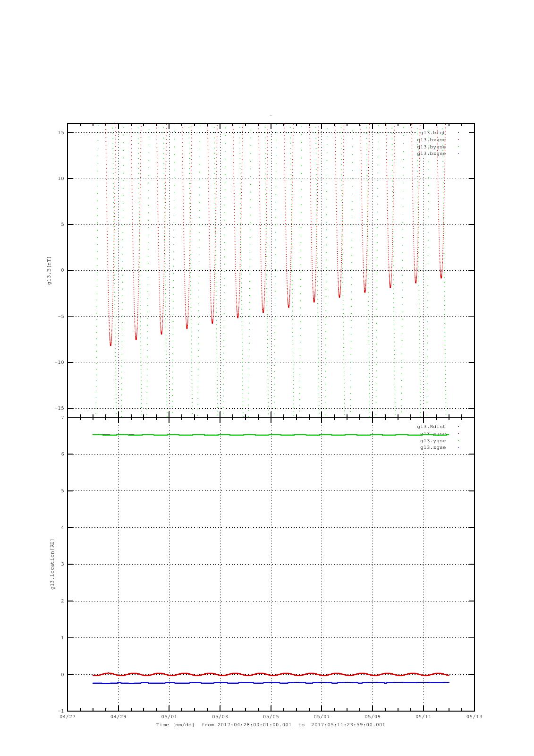Click the -1 tick on location axis
The height and width of the screenshot is (756, 534).
(61, 711)
